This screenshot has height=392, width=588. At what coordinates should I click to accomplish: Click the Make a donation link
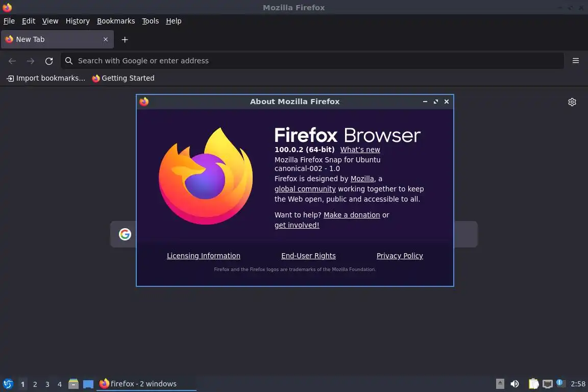click(x=352, y=215)
